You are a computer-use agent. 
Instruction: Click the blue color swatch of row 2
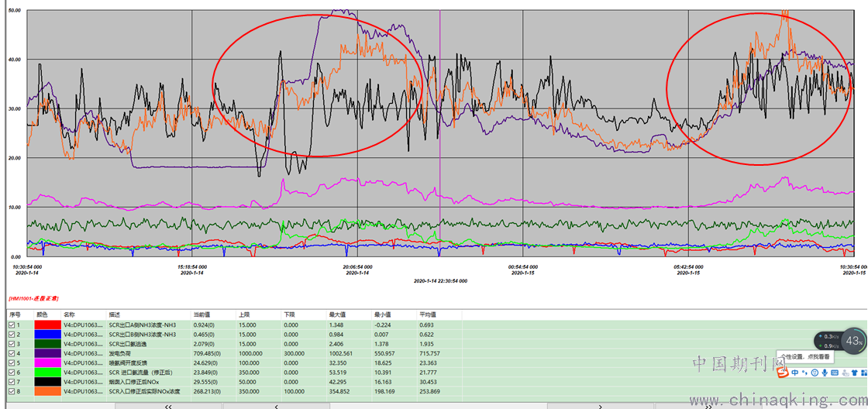(47, 335)
